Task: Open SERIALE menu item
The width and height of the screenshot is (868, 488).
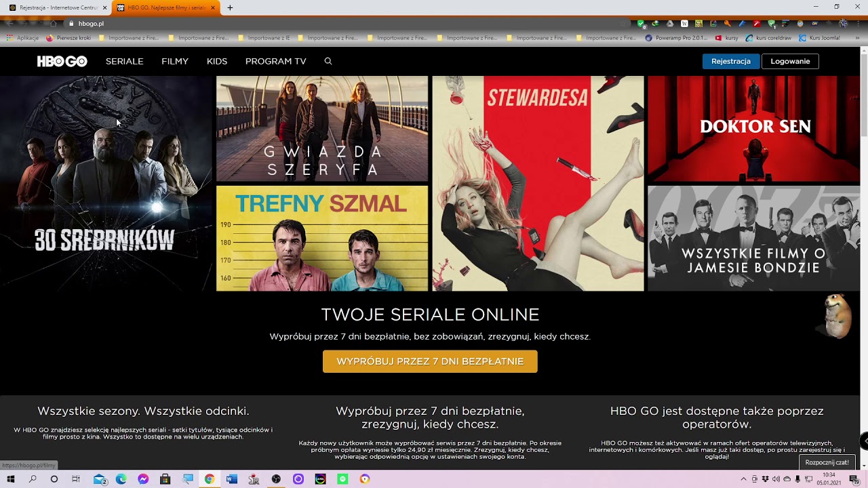Action: [x=124, y=61]
